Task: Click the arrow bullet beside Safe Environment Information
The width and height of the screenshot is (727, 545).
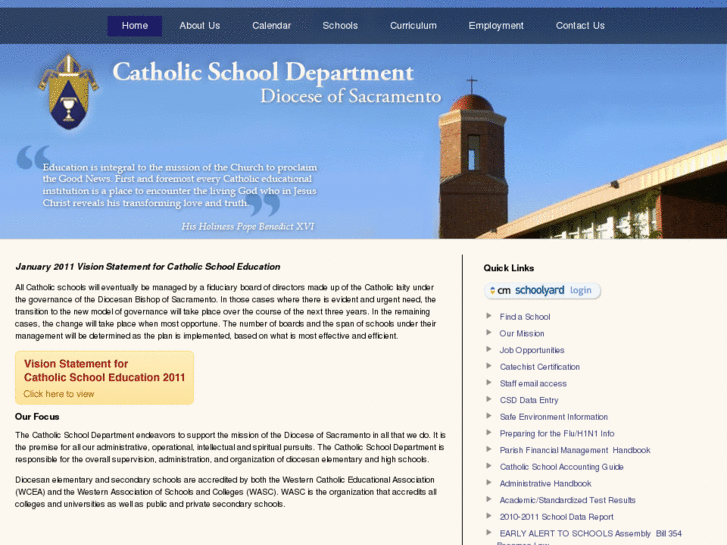Action: click(x=489, y=416)
